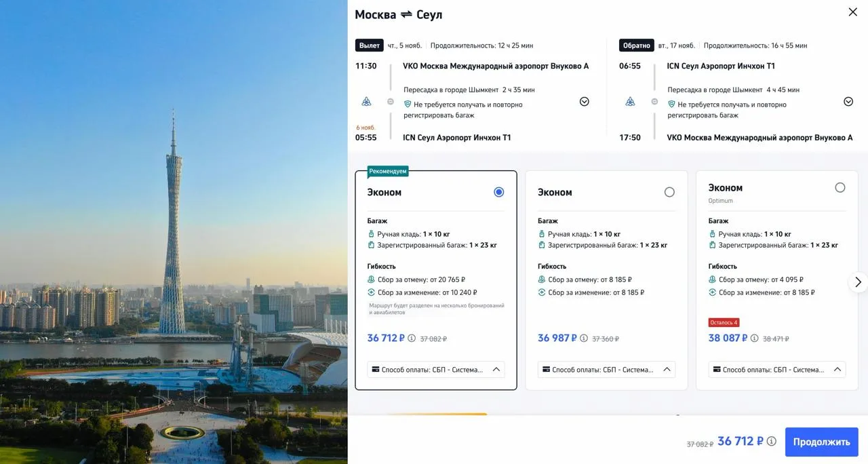868x464 pixels.
Task: Click cancellation fee icon for 4 095 ₽
Action: [712, 279]
